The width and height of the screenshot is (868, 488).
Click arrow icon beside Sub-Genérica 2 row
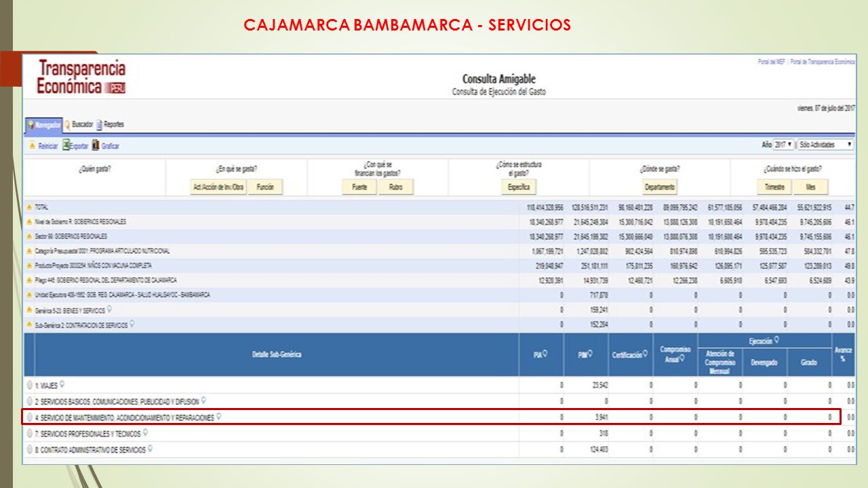[x=29, y=325]
